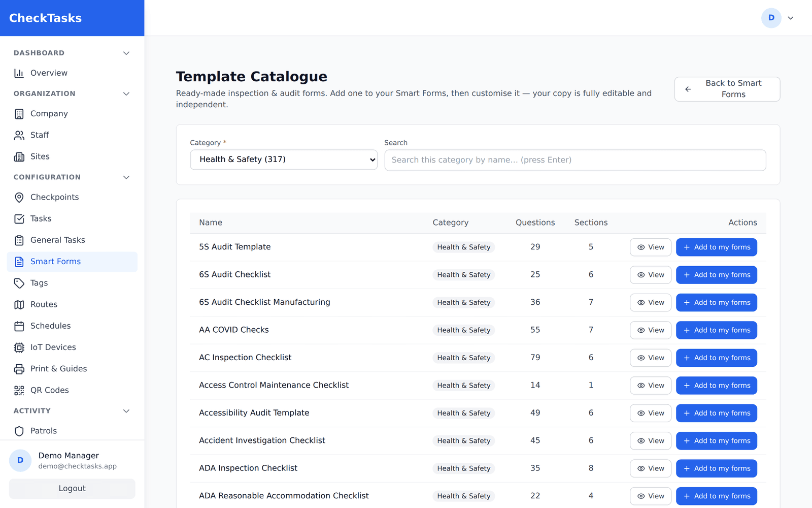Click the Tasks checkbox icon
Image resolution: width=812 pixels, height=508 pixels.
(x=19, y=218)
